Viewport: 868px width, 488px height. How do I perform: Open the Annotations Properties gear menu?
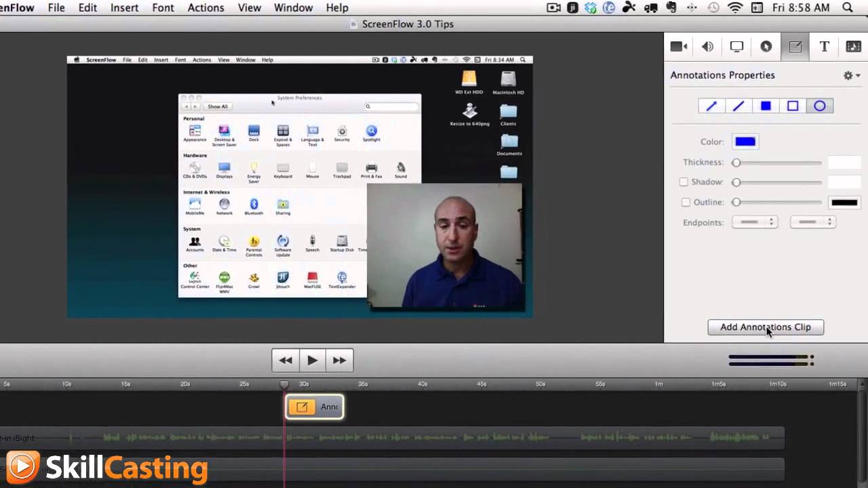[852, 76]
